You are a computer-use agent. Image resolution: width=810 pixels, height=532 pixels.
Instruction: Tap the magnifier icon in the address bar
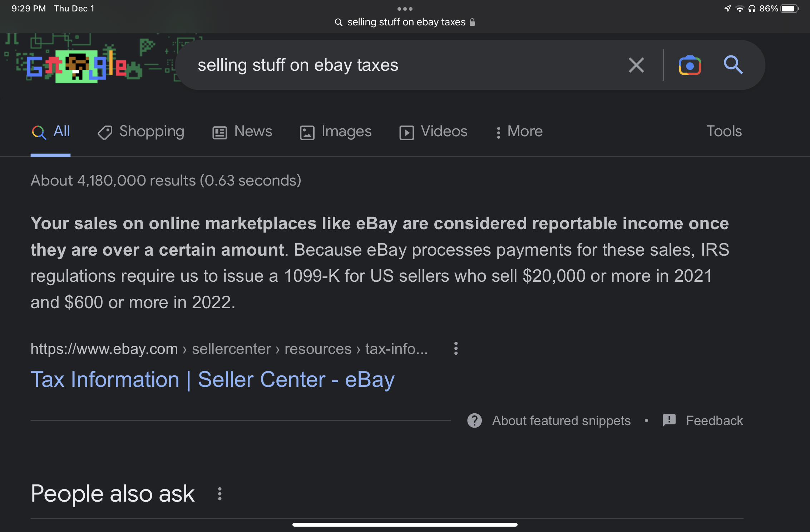[338, 22]
